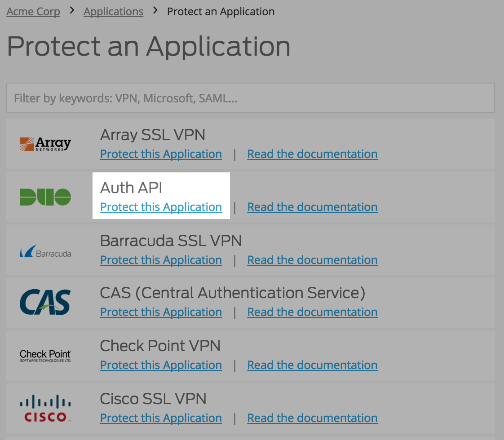Read the documentation for Auth API

click(312, 207)
